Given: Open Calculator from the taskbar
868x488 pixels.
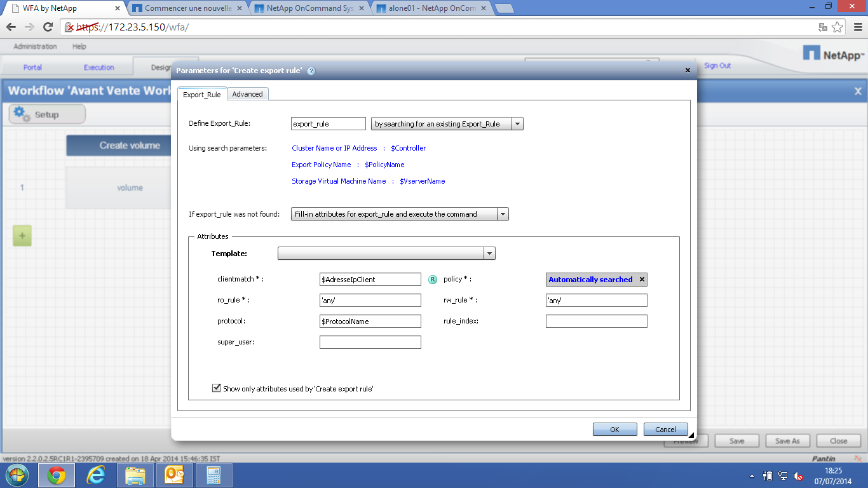Looking at the screenshot, I should tap(214, 475).
